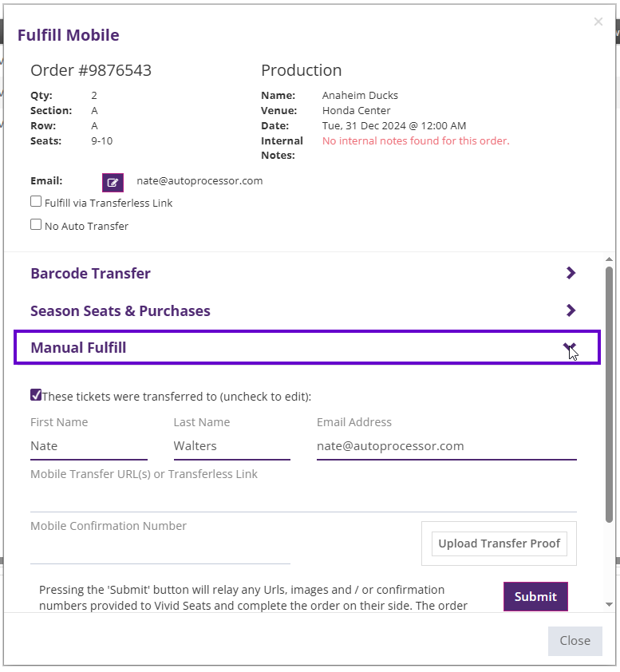Image resolution: width=620 pixels, height=672 pixels.
Task: Click the Close button
Action: pyautogui.click(x=575, y=641)
